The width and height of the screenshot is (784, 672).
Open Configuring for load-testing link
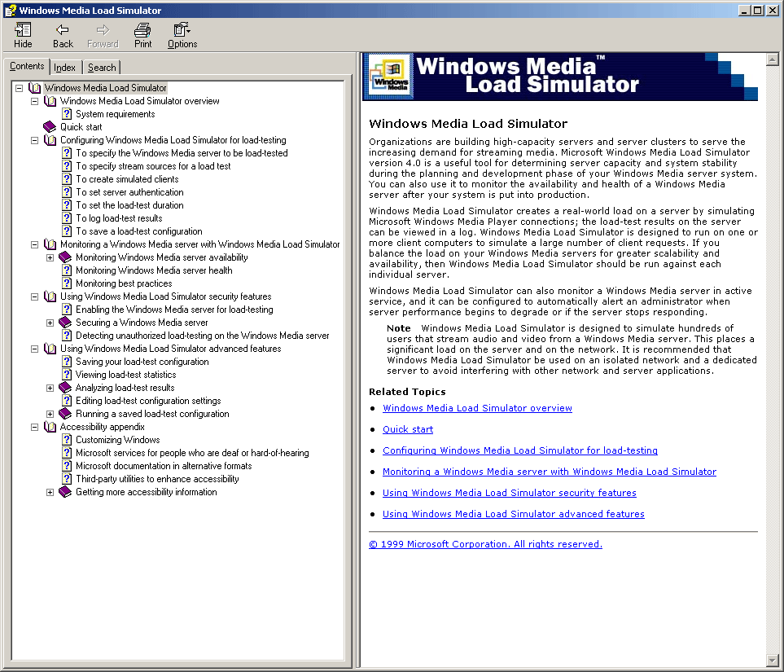520,450
